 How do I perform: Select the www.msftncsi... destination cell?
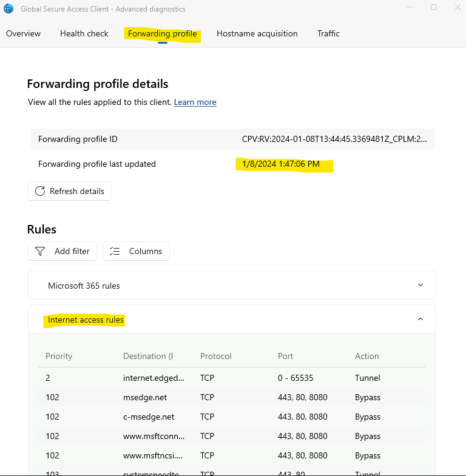pyautogui.click(x=152, y=455)
